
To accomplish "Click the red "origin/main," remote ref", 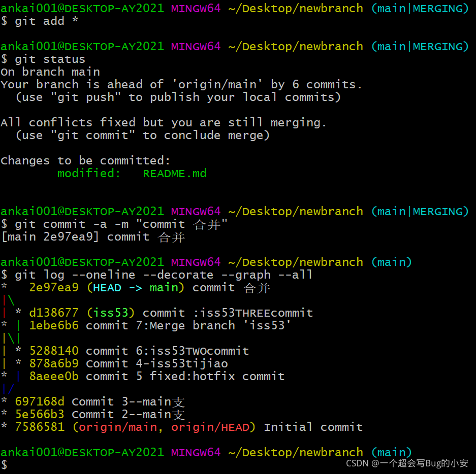I will (x=122, y=427).
